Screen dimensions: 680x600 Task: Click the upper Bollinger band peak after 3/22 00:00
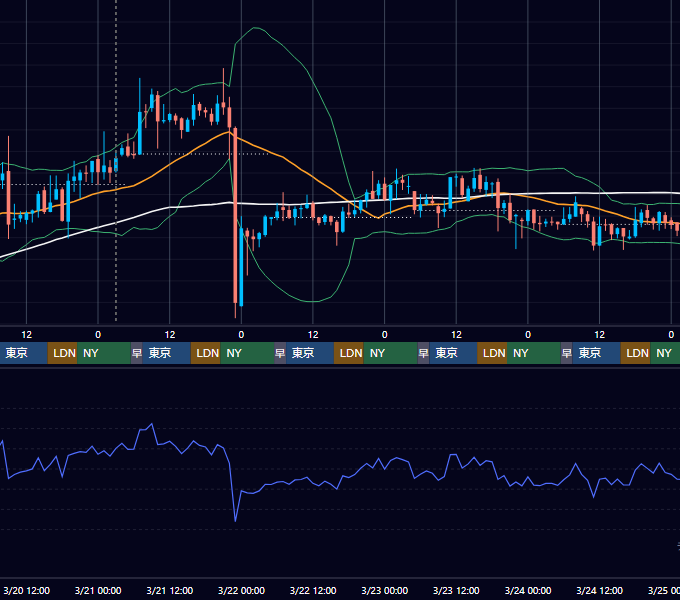255,28
